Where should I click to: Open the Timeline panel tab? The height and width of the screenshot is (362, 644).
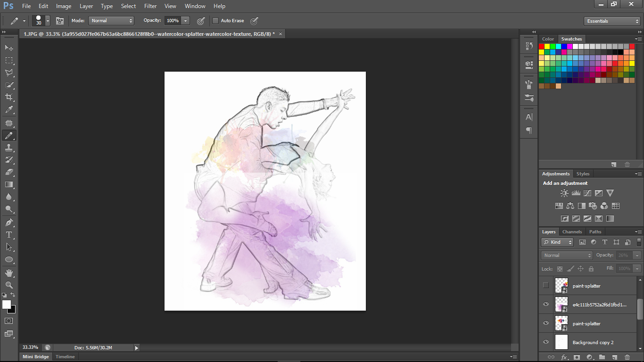(65, 357)
